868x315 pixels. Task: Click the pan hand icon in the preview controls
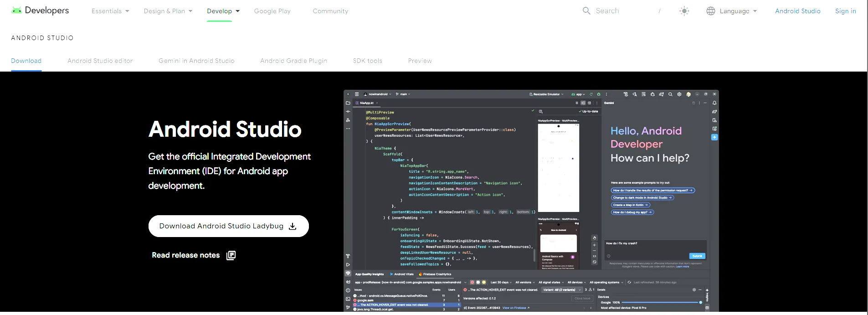pos(594,238)
